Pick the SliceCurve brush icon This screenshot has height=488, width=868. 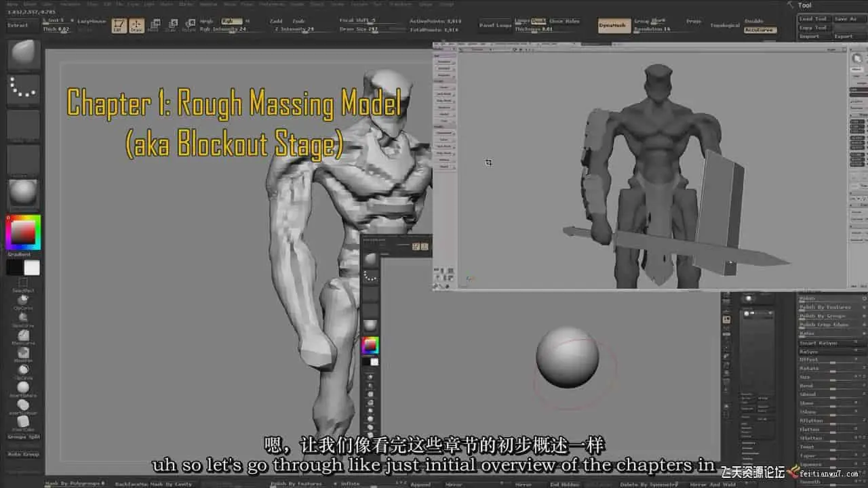[x=23, y=317]
